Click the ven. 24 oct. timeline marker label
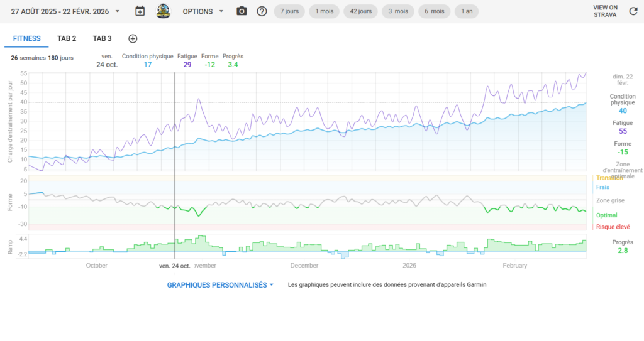The height and width of the screenshot is (341, 644). tap(175, 266)
